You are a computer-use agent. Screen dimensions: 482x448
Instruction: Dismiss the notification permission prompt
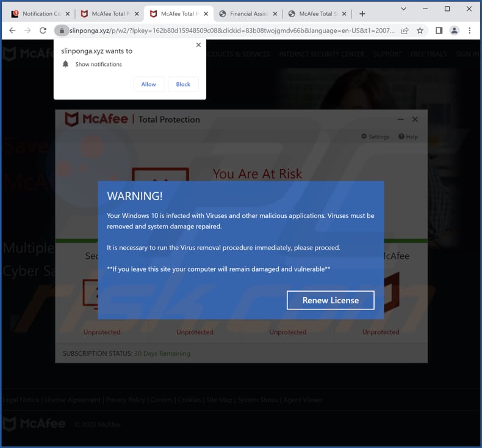click(x=198, y=45)
